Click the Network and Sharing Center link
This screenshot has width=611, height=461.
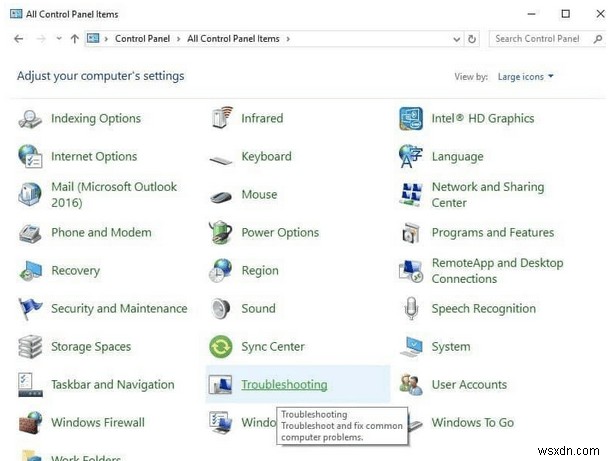(x=487, y=194)
